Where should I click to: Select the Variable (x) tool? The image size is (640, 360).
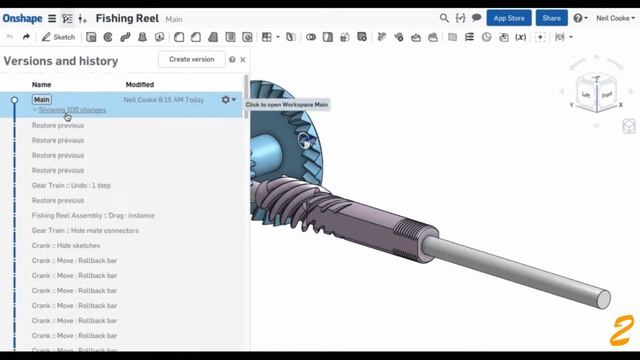click(x=520, y=37)
